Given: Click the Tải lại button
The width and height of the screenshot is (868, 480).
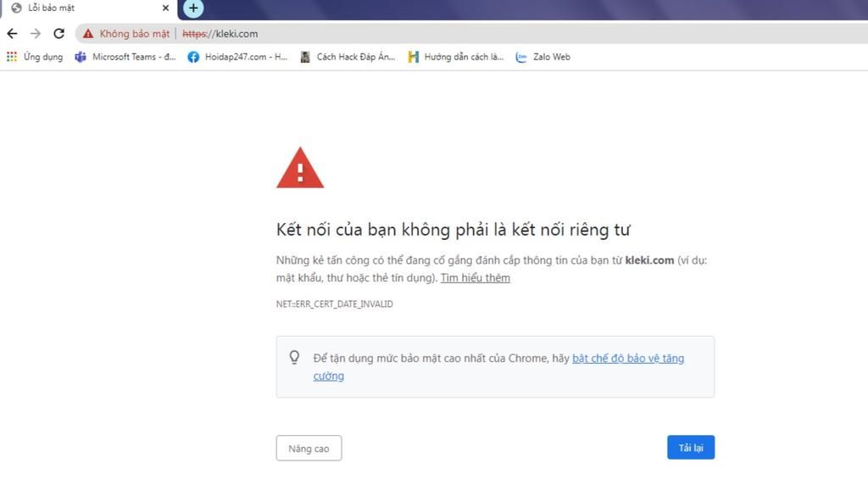Looking at the screenshot, I should pyautogui.click(x=691, y=447).
